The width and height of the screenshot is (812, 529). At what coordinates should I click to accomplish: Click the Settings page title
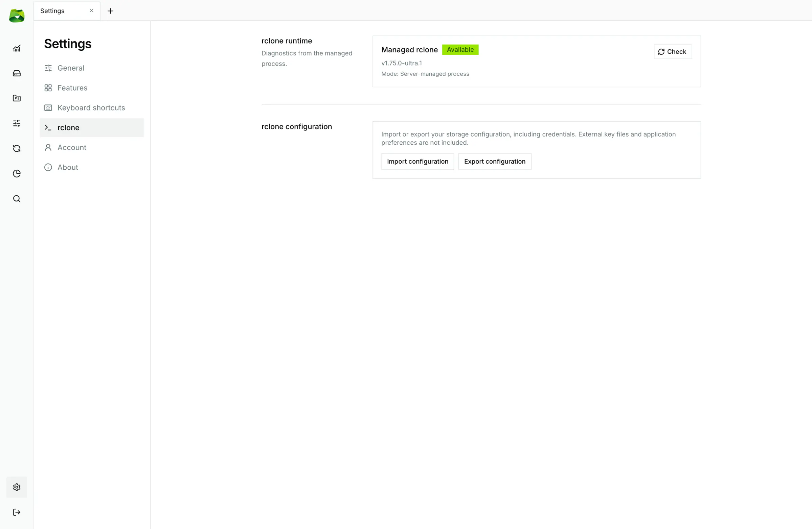pos(68,44)
